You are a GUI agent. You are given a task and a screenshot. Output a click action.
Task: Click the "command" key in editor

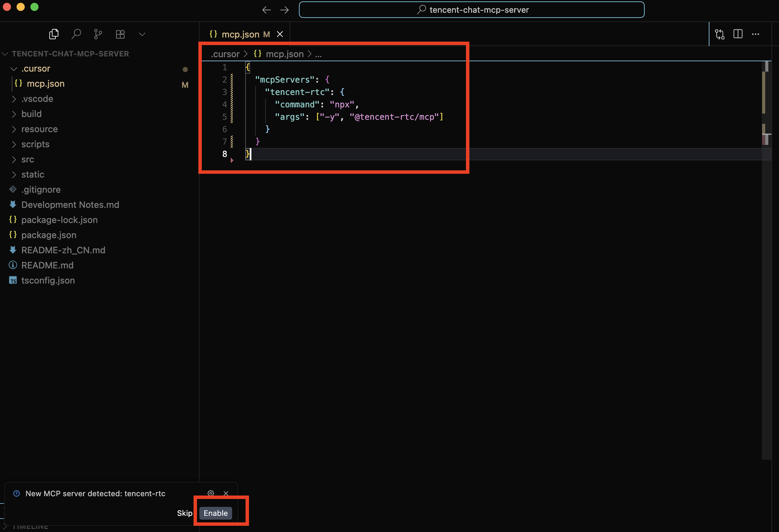click(297, 104)
